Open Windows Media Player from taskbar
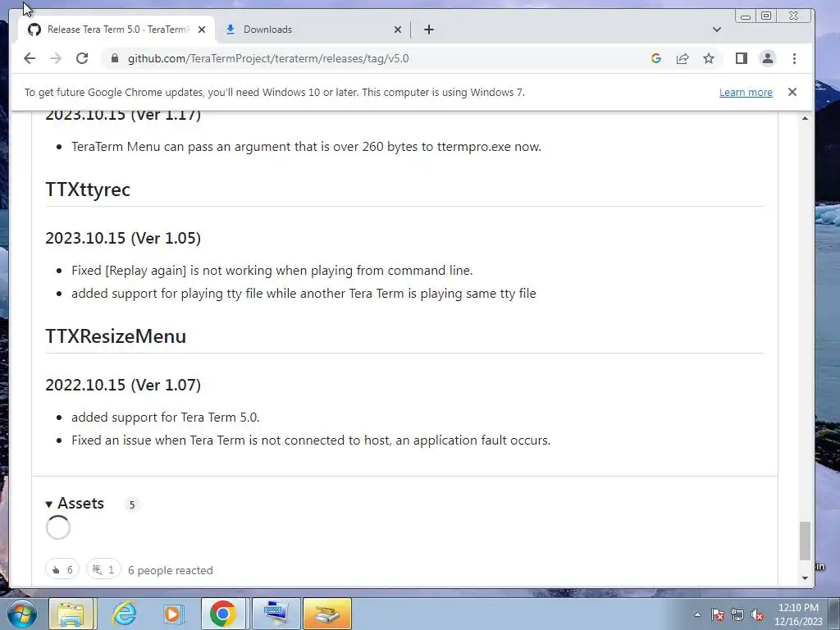The image size is (840, 630). pos(173,614)
